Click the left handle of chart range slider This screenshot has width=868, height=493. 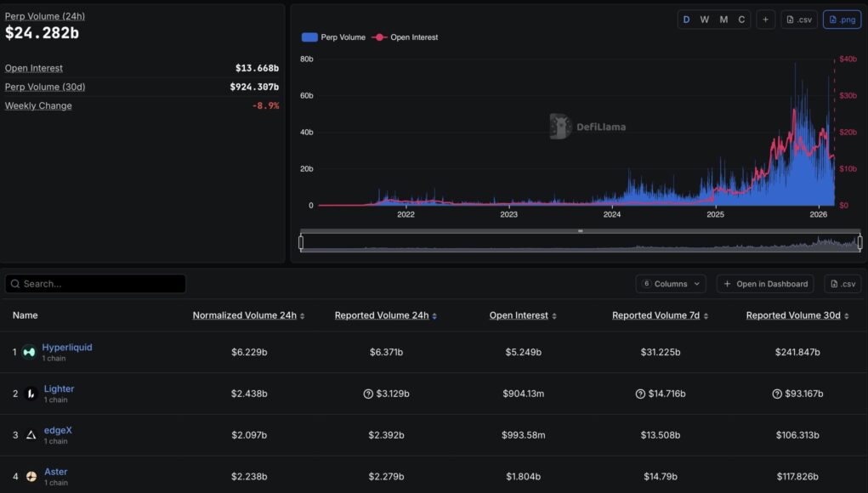click(301, 242)
